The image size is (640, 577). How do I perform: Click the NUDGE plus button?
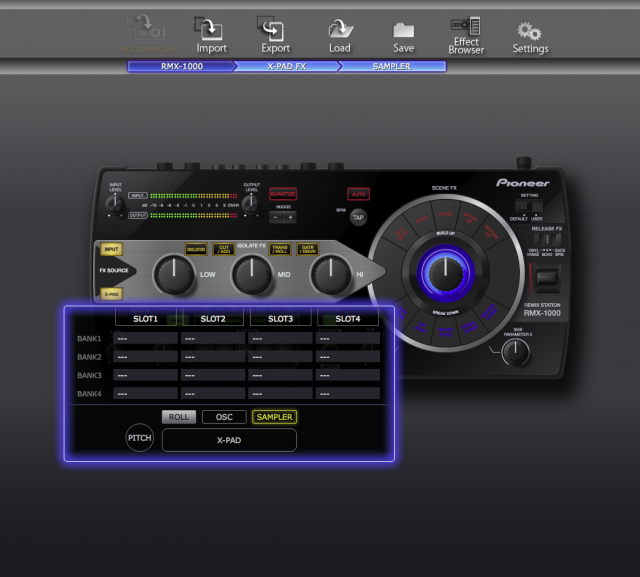tap(290, 217)
